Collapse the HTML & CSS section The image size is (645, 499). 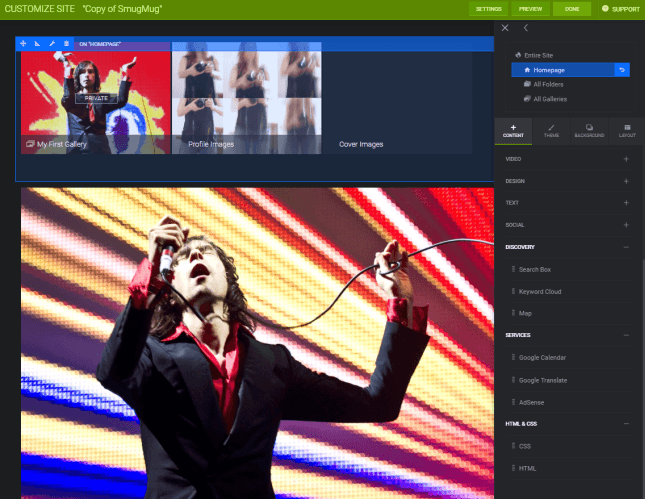tap(626, 424)
